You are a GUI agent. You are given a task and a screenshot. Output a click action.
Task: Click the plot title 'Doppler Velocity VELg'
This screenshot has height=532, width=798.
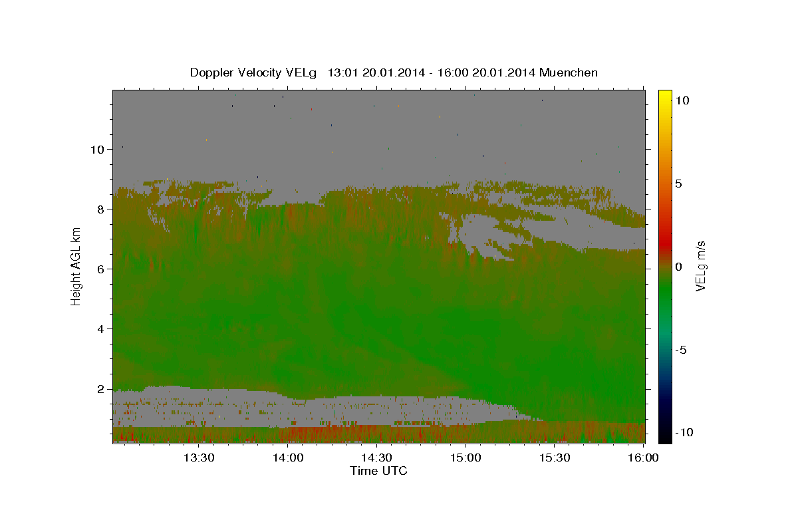click(254, 72)
